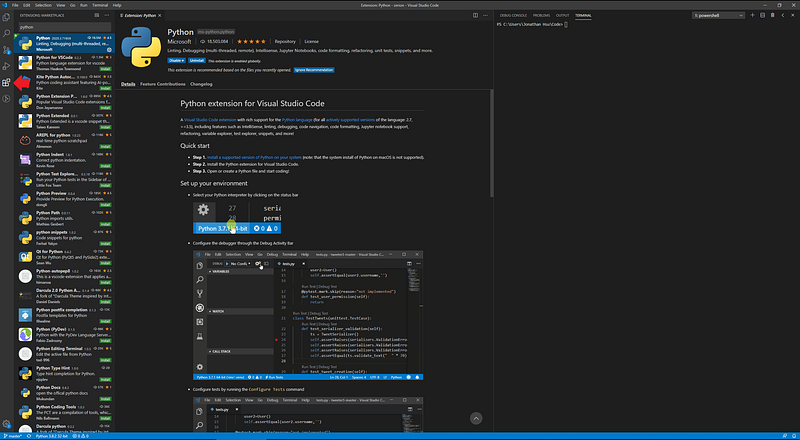Image resolution: width=800 pixels, height=440 pixels.
Task: Install the Python Indent extension
Action: tap(106, 166)
